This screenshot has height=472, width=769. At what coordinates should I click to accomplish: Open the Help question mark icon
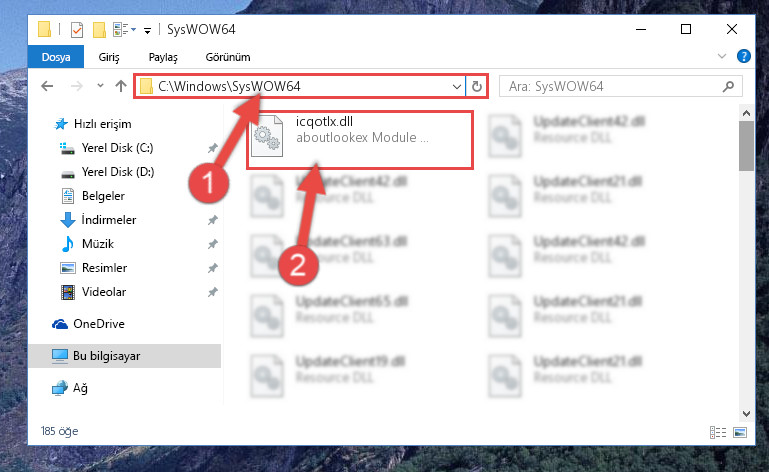coord(743,56)
